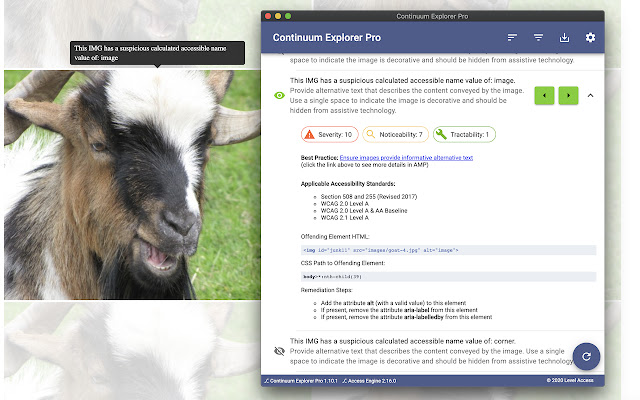This screenshot has width=640, height=400.
Task: Open 'Ensure images provide informative alternative text' link
Action: [406, 158]
